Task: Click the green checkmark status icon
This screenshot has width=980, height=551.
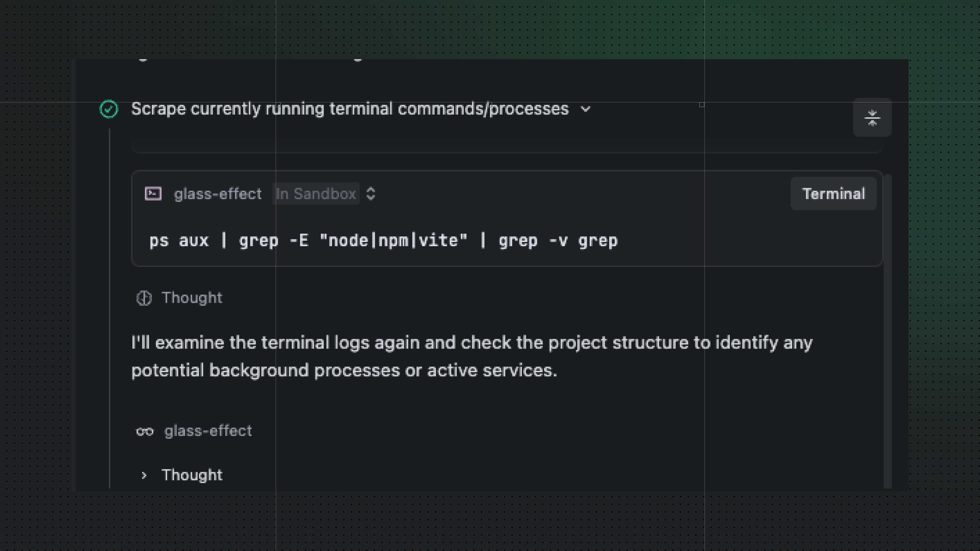Action: 109,109
